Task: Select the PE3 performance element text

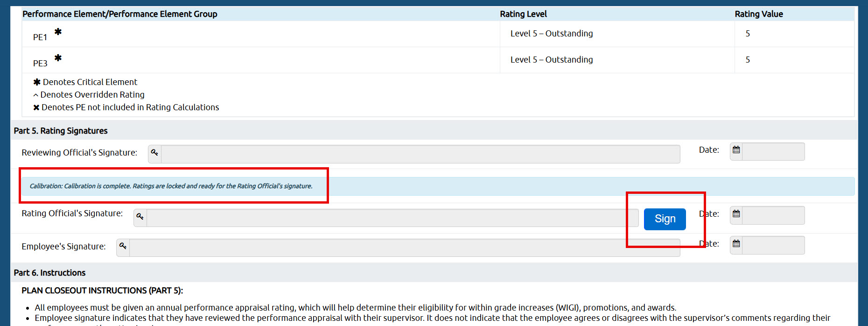Action: pyautogui.click(x=40, y=64)
